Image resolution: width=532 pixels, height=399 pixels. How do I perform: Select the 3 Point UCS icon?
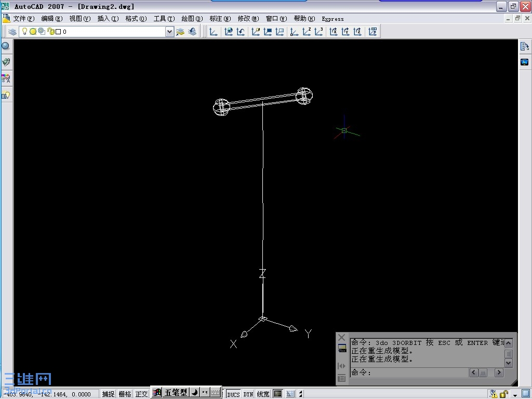pos(318,32)
